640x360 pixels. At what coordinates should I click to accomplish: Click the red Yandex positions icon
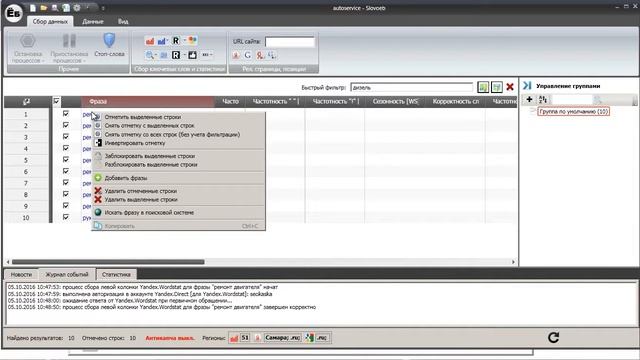coord(260,55)
